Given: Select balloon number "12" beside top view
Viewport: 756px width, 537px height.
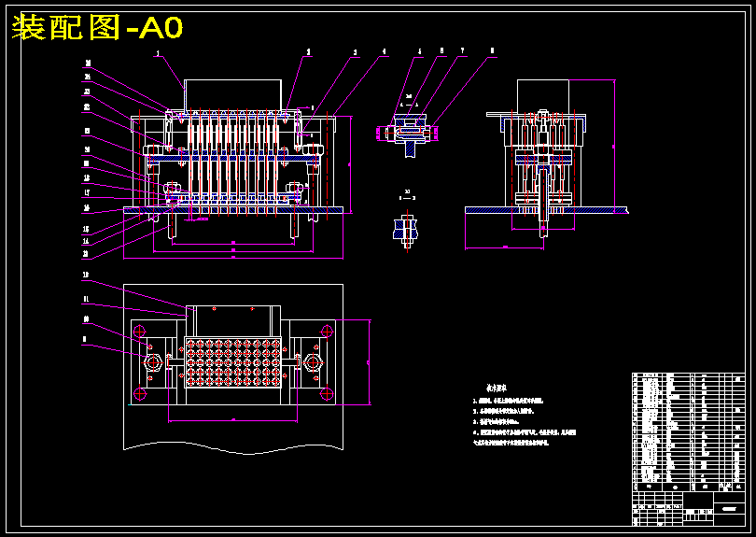Looking at the screenshot, I should (86, 275).
